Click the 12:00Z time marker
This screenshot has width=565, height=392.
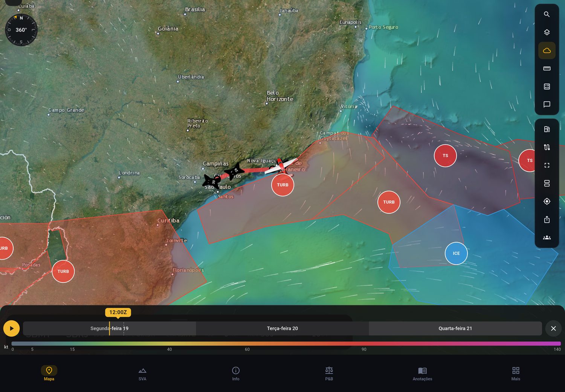(118, 312)
